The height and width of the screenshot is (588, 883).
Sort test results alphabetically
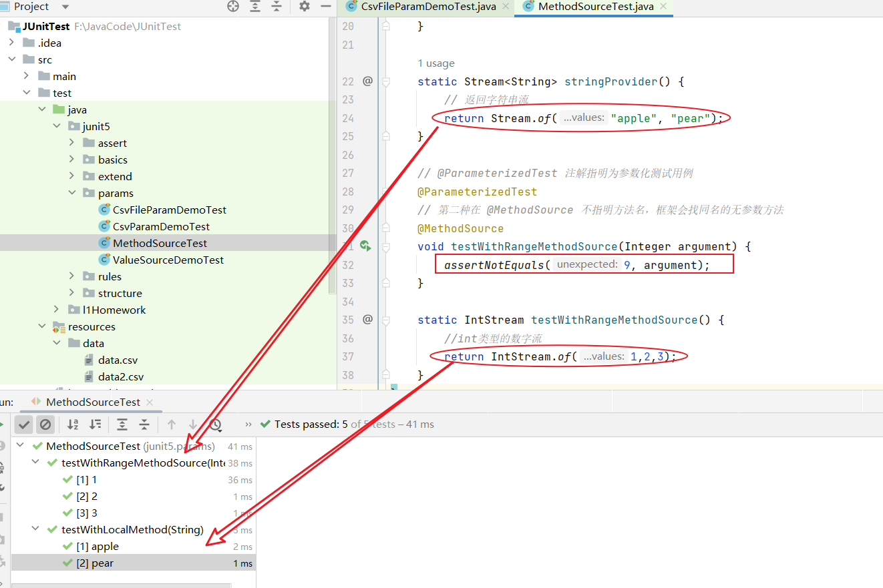click(x=73, y=424)
